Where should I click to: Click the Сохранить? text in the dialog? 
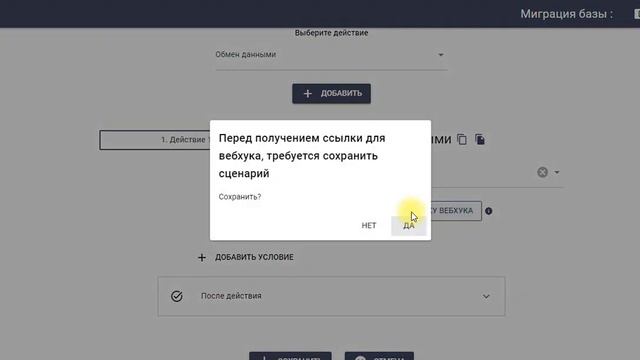pos(240,197)
